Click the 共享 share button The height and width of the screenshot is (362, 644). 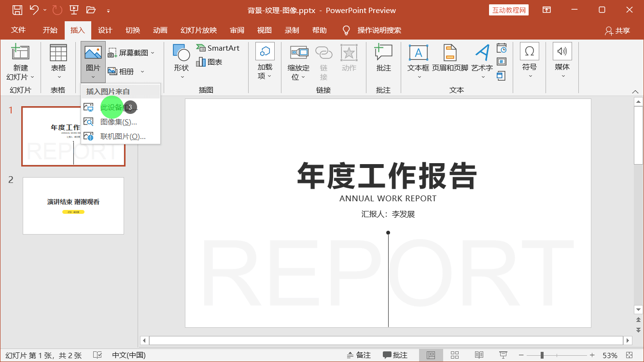(617, 30)
